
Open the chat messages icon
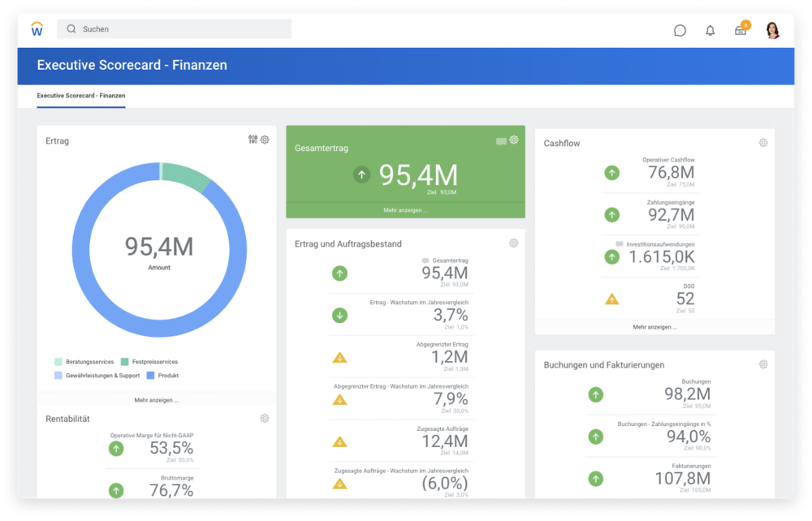coord(680,31)
